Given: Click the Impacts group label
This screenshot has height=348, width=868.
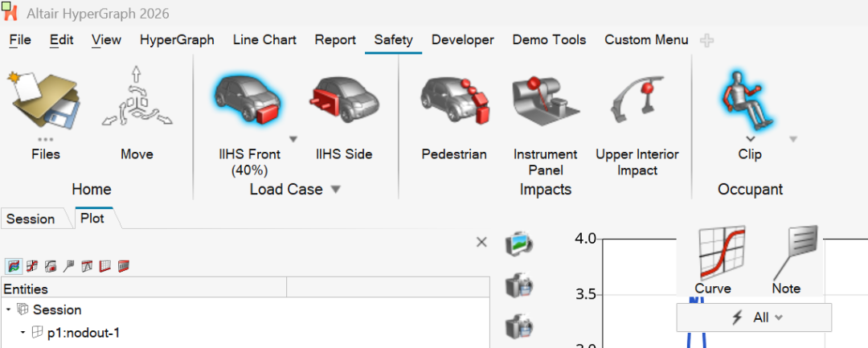Looking at the screenshot, I should pos(545,190).
